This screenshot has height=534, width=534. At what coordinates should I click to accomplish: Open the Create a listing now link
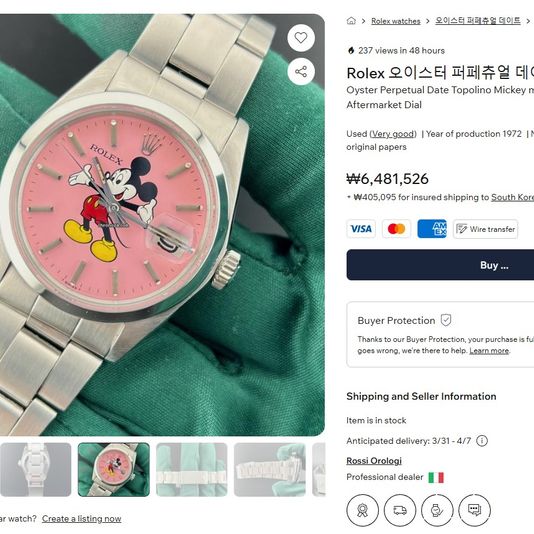point(81,519)
